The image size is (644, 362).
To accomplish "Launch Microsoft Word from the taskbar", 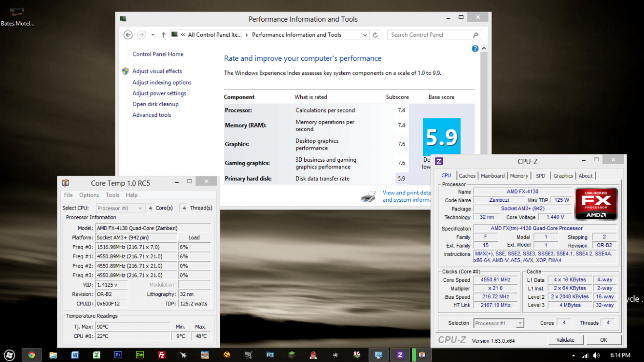I will point(75,355).
